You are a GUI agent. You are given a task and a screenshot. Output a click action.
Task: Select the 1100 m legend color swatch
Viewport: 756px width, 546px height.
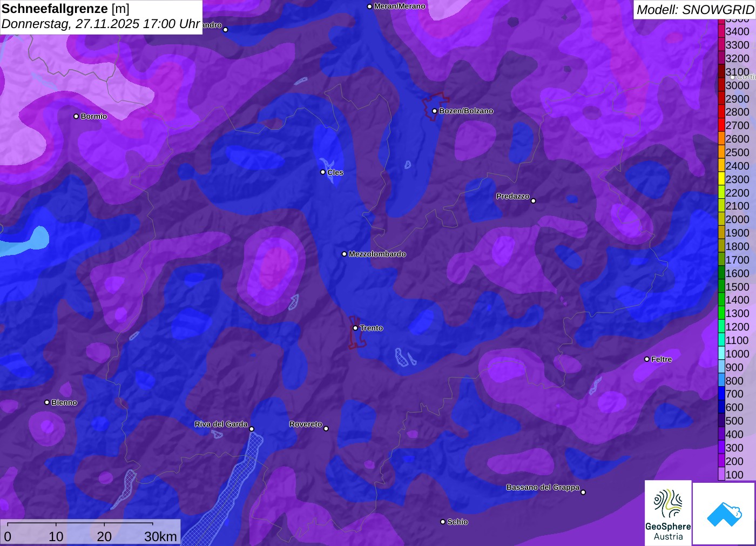(721, 340)
